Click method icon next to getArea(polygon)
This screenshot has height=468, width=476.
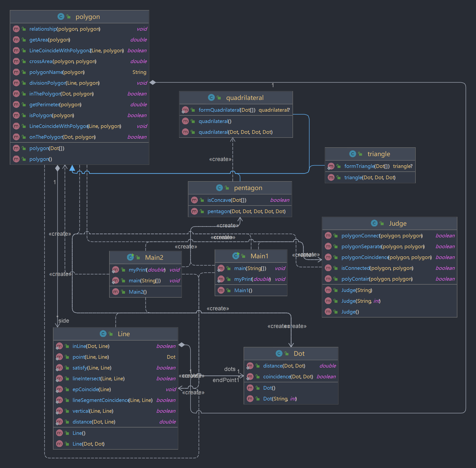(16, 40)
